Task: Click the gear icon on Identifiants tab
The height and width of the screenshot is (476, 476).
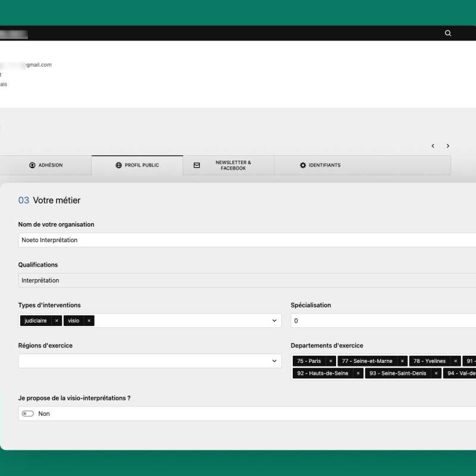Action: pyautogui.click(x=303, y=165)
